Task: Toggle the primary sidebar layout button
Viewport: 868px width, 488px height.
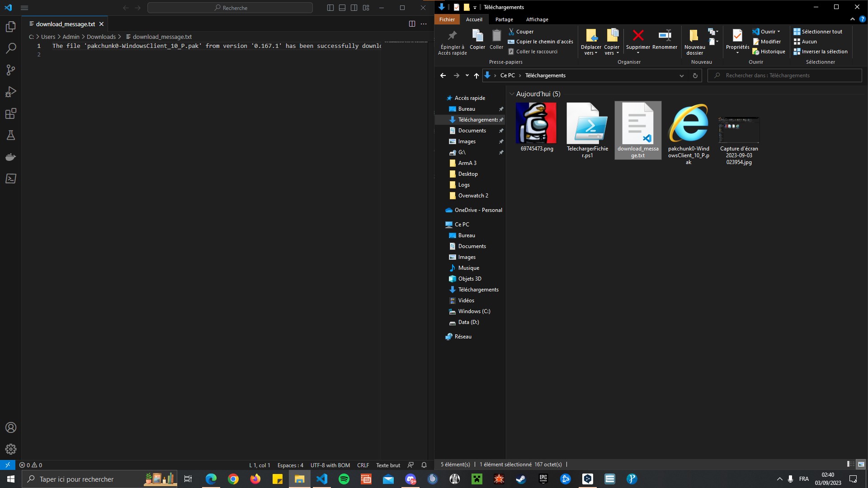Action: click(330, 8)
